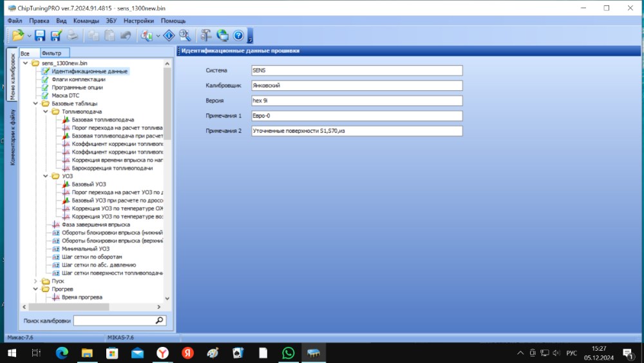Click the greyed Copy icon in toolbar
This screenshot has width=644, height=363.
93,35
